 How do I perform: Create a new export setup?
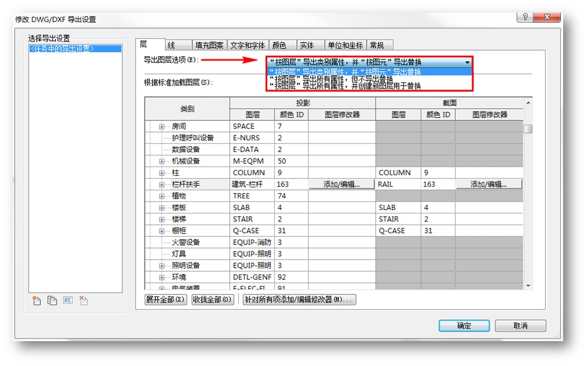(x=37, y=301)
